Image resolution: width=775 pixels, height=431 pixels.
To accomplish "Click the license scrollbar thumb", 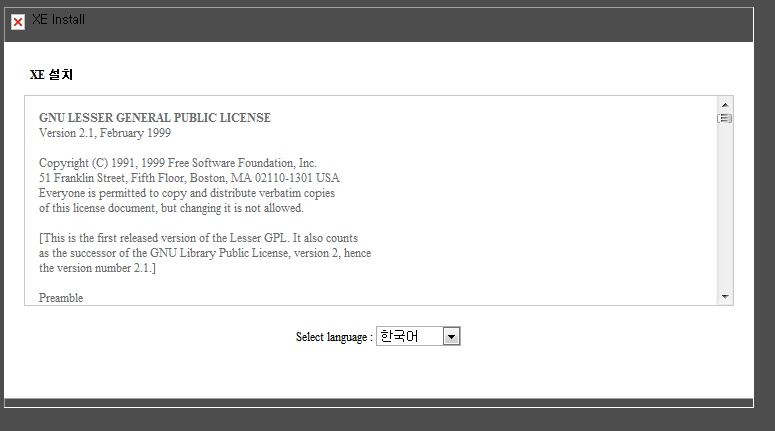I will [x=725, y=118].
